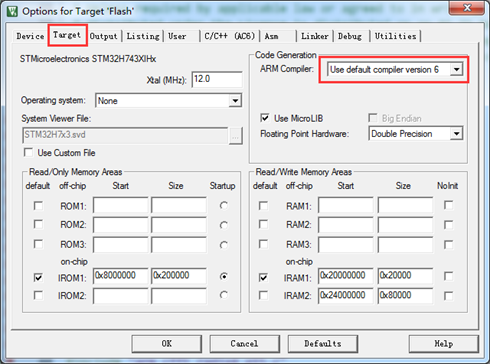Select the IROM2 Startup radio button
Image resolution: width=490 pixels, height=364 pixels.
coord(224,295)
